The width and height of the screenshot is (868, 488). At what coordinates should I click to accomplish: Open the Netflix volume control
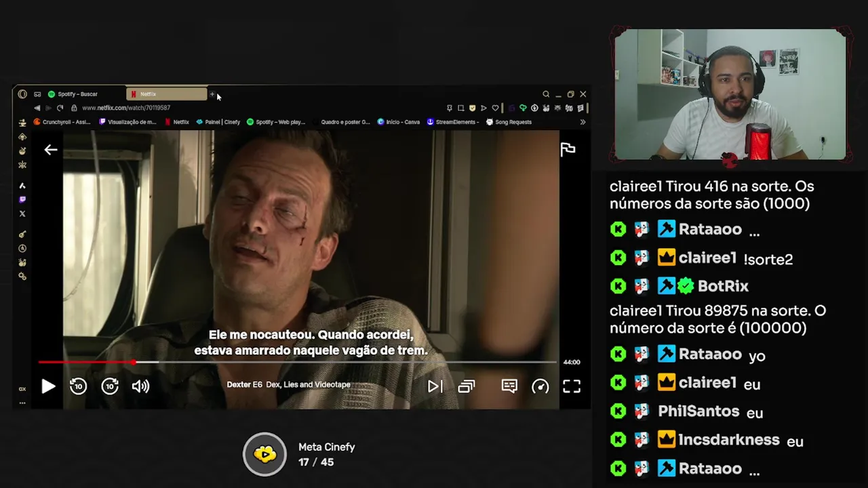pyautogui.click(x=140, y=386)
